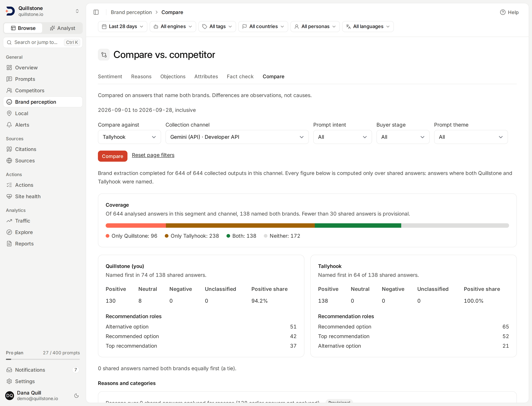Switch to the Sentiment tab
The image size is (532, 406).
[x=110, y=76]
